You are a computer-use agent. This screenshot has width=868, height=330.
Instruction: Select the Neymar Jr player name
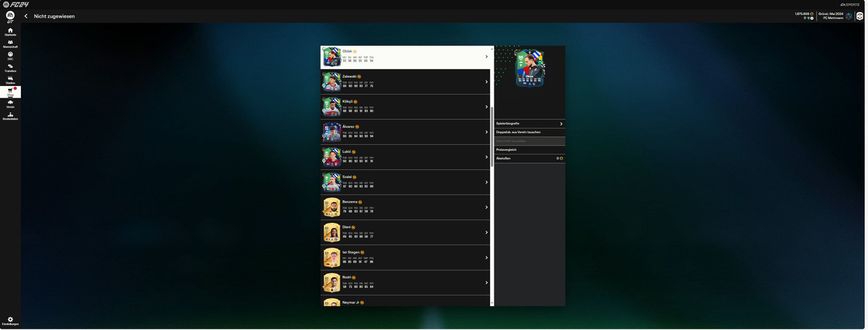(x=351, y=302)
